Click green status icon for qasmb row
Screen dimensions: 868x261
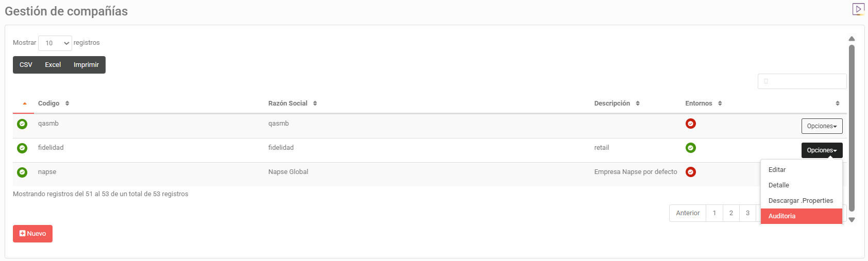22,124
